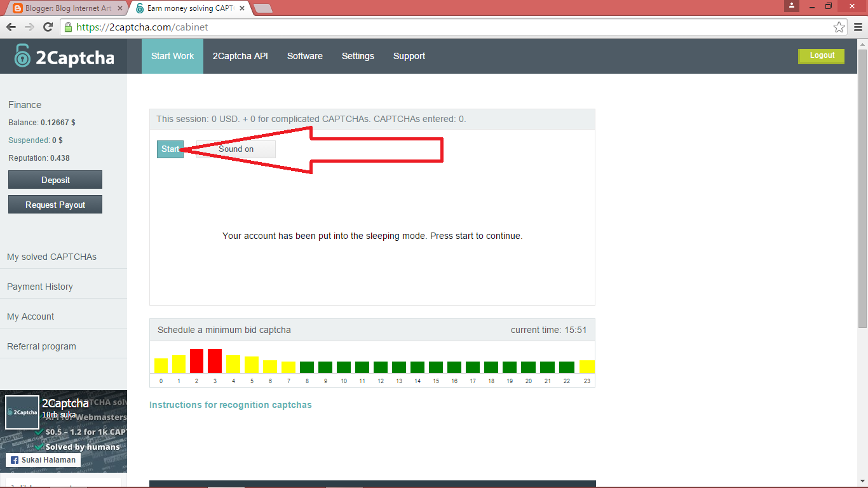Click the Schedule a minimum bid captcha heading
This screenshot has width=868, height=488.
click(224, 330)
